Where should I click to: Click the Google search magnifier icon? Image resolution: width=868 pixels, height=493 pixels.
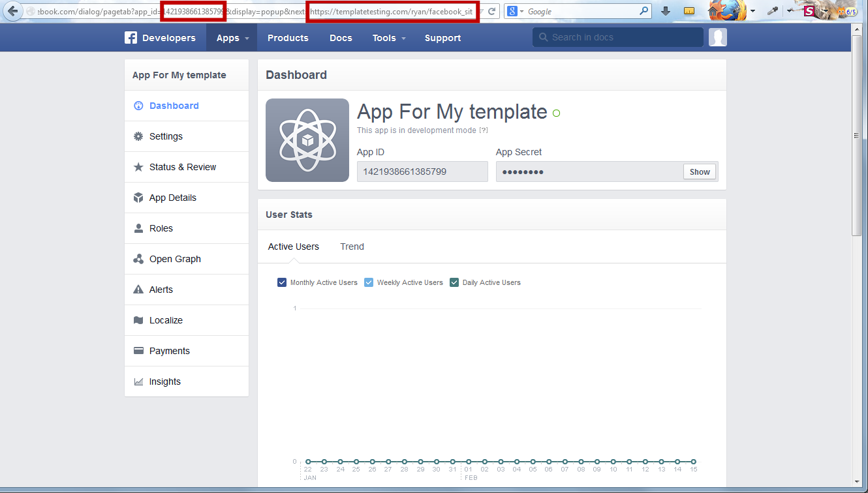tap(644, 11)
